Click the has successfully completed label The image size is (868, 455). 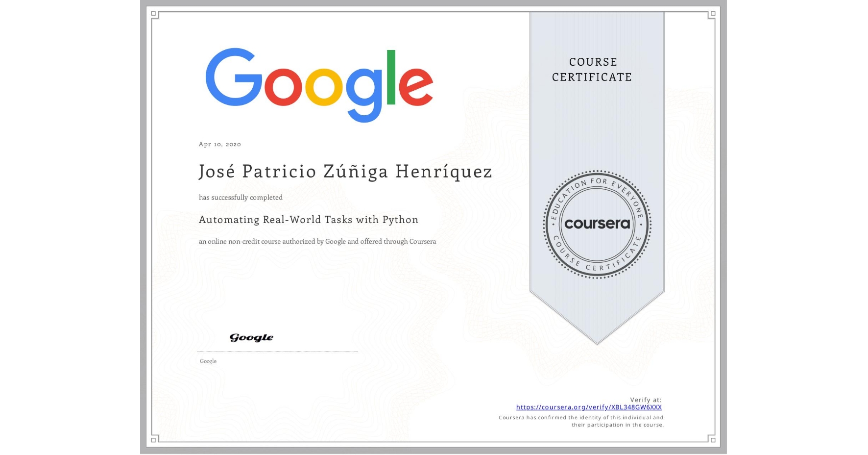pyautogui.click(x=240, y=197)
